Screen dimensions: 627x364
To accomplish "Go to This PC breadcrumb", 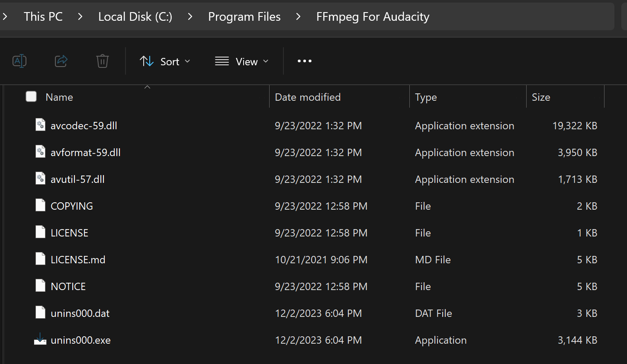I will coord(43,16).
